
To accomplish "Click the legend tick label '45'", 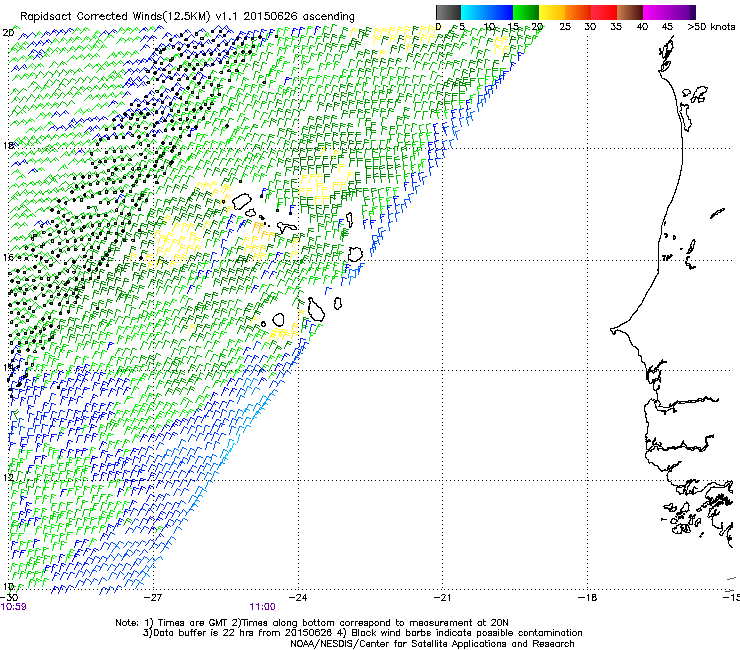I will pos(667,27).
